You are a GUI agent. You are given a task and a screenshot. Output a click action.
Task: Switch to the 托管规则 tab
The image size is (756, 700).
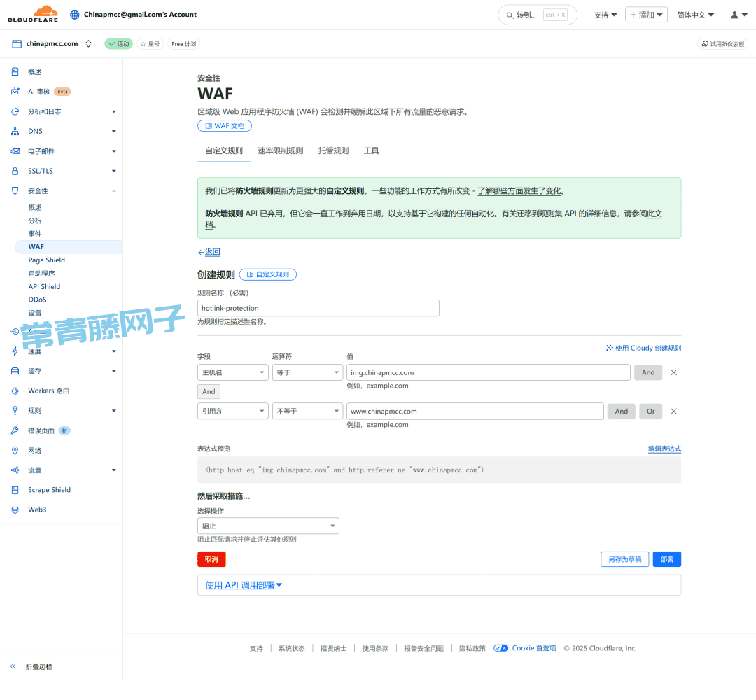click(x=334, y=151)
